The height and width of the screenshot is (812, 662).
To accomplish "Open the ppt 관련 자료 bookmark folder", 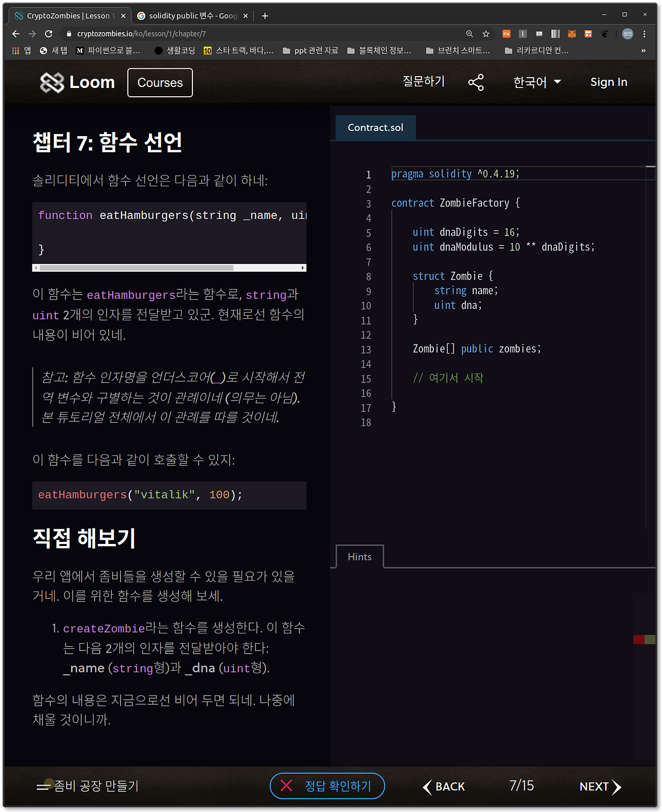I will [311, 50].
